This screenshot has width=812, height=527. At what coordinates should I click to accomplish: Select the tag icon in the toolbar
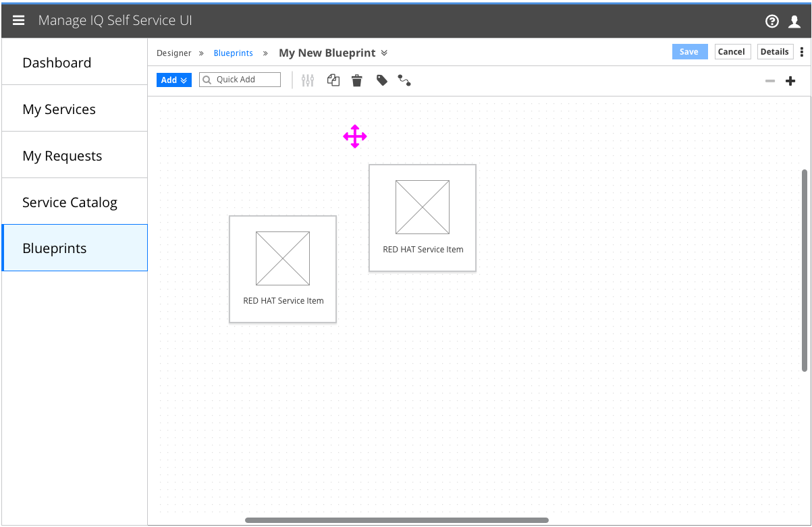click(381, 80)
